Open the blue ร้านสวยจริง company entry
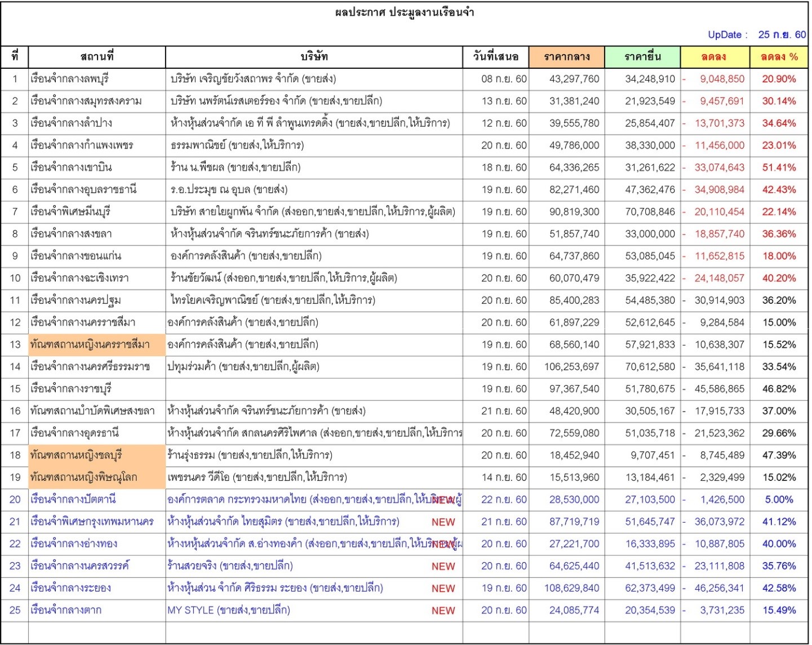812x645 pixels. point(230,566)
